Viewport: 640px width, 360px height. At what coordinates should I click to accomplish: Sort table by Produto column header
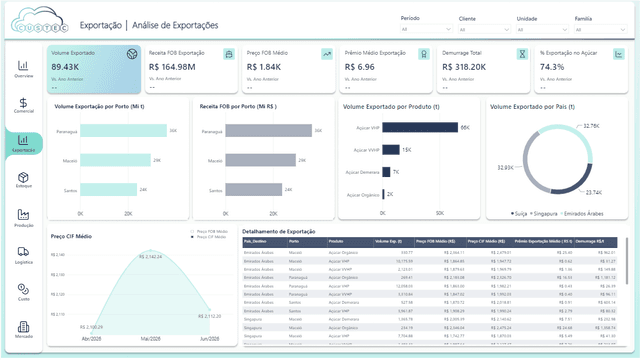tap(350, 242)
